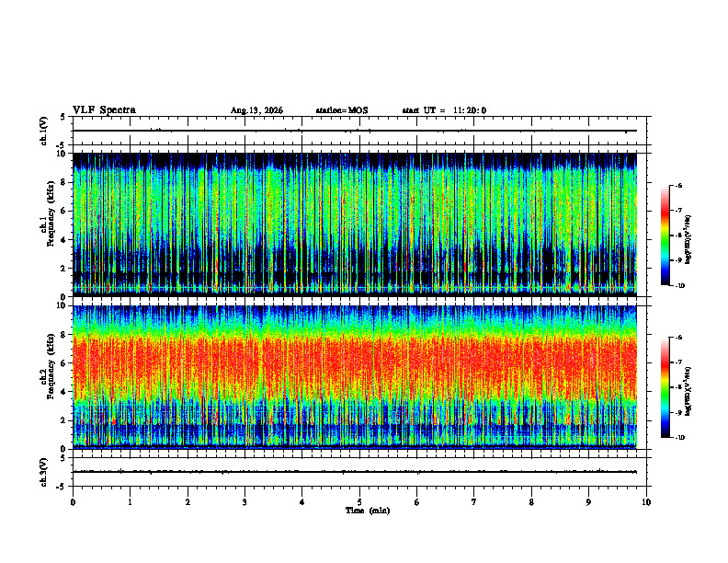Click the ch.2 spectrogram color scale bar
Image resolution: width=728 pixels, height=563 pixels.
coord(665,387)
